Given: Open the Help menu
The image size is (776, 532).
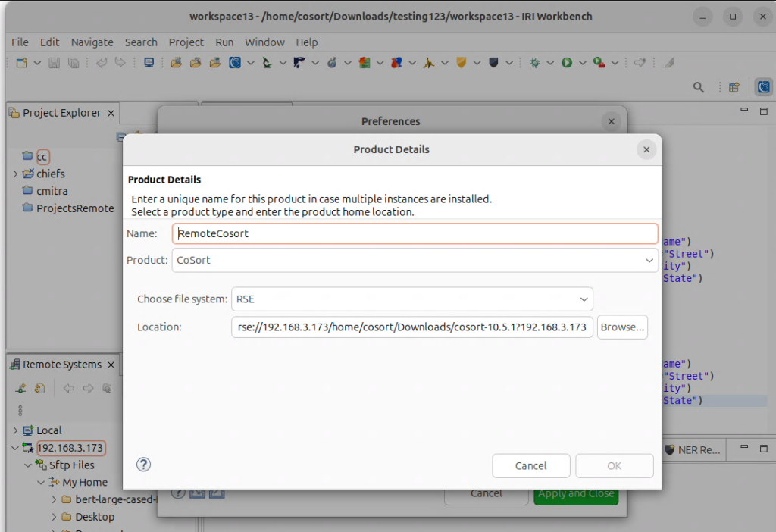Looking at the screenshot, I should click(x=307, y=42).
